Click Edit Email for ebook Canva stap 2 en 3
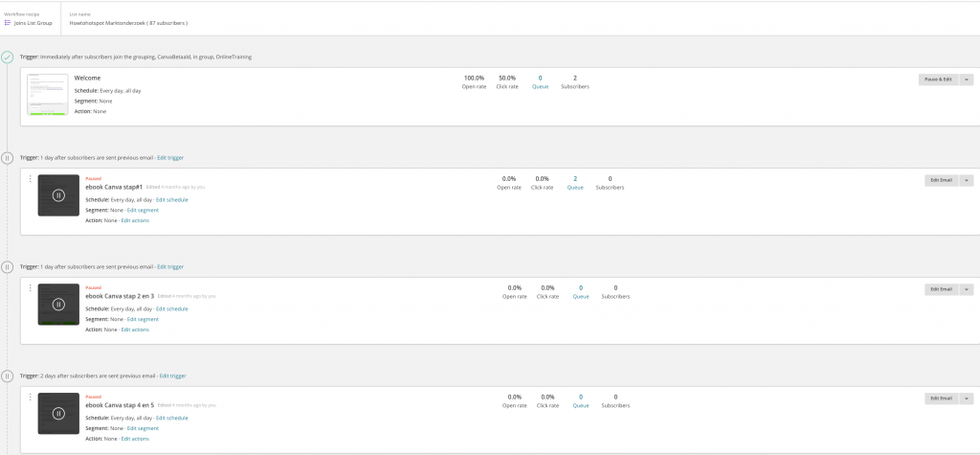This screenshot has height=455, width=980. 941,288
